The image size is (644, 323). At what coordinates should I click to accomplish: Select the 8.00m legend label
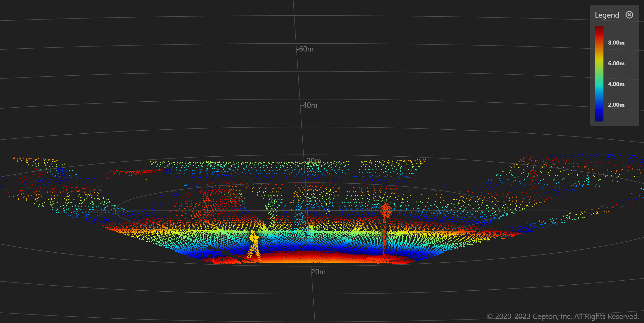click(616, 43)
